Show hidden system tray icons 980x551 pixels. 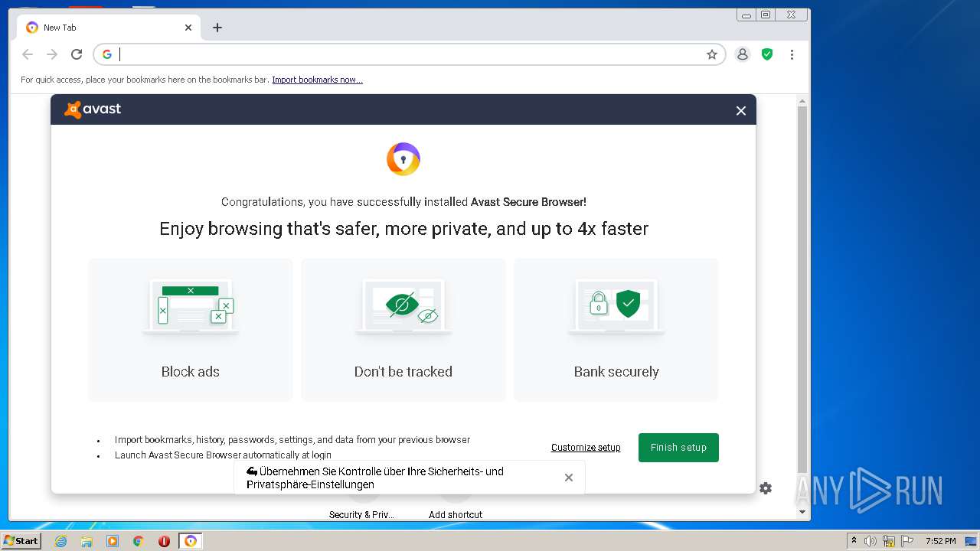(854, 541)
